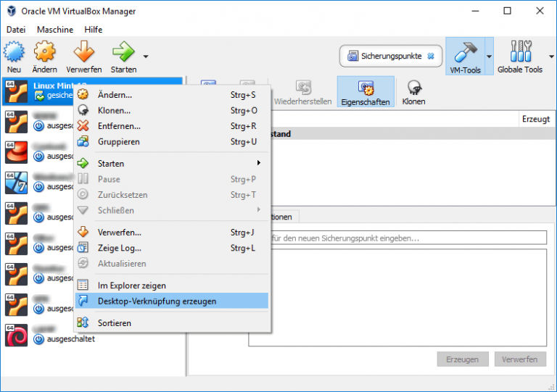
Task: Toggle the Eigenschaften snapshot button
Action: [366, 92]
